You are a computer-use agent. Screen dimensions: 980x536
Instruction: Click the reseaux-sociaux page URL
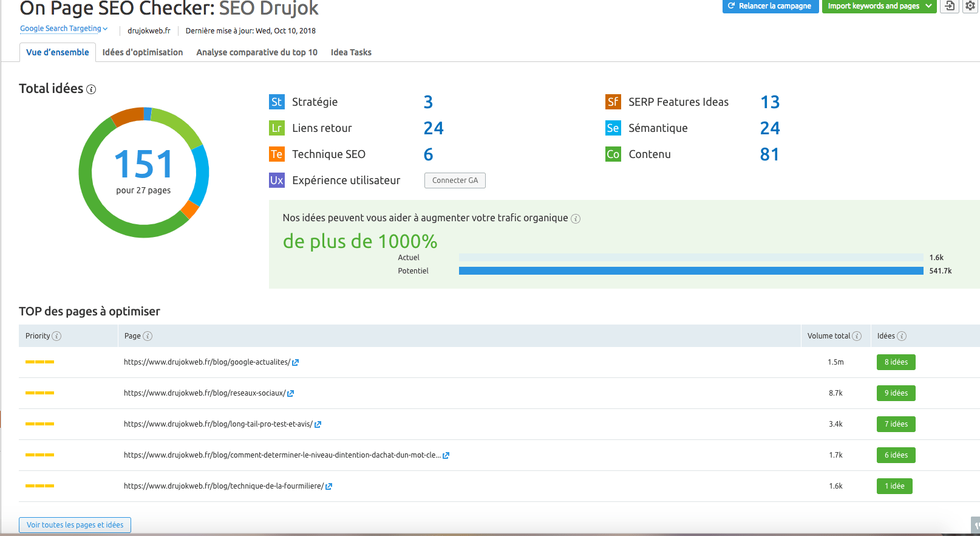tap(205, 393)
